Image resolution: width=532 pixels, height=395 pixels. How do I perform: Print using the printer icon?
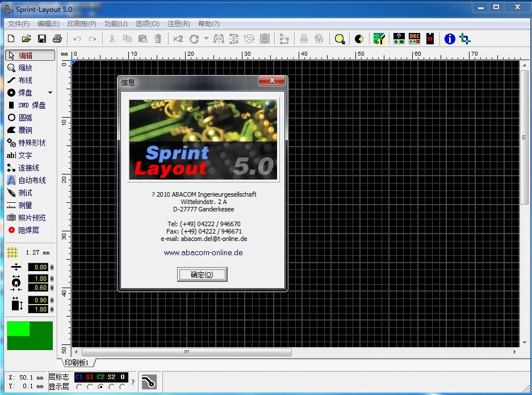pos(57,39)
